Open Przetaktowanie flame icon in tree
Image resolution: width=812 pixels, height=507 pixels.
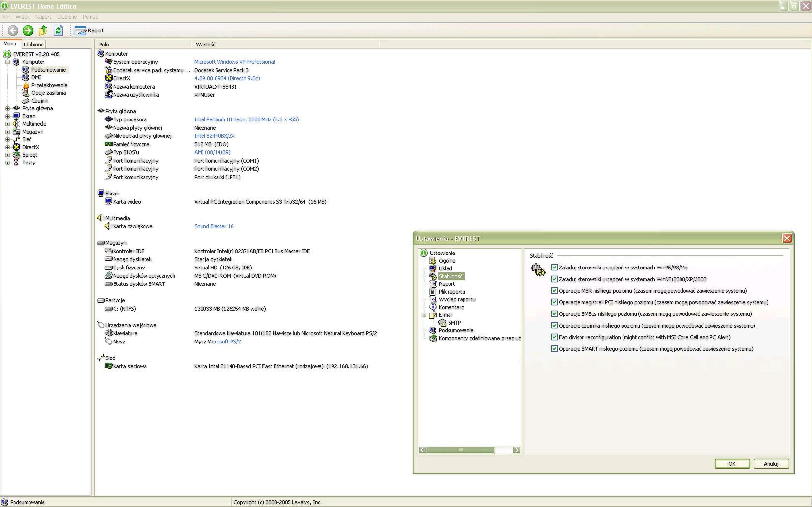pos(26,85)
